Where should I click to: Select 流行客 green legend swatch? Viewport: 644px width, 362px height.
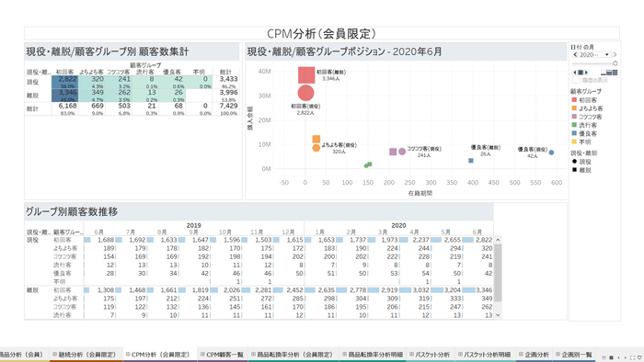574,125
